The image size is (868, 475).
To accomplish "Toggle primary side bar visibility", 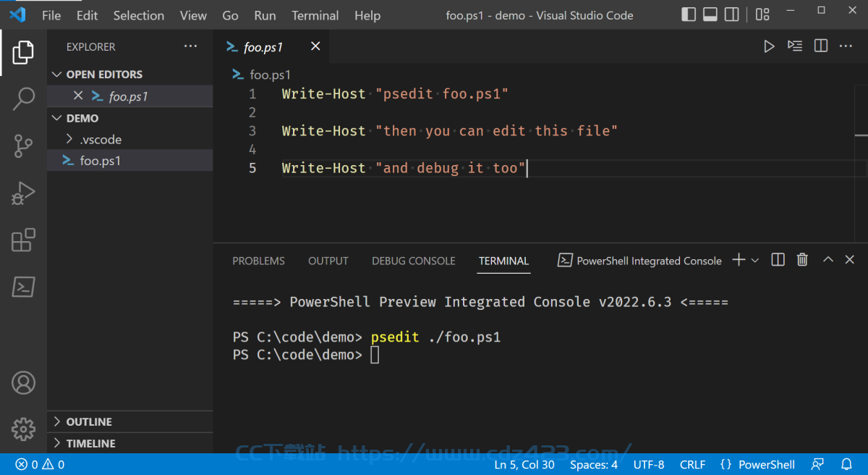I will click(689, 14).
